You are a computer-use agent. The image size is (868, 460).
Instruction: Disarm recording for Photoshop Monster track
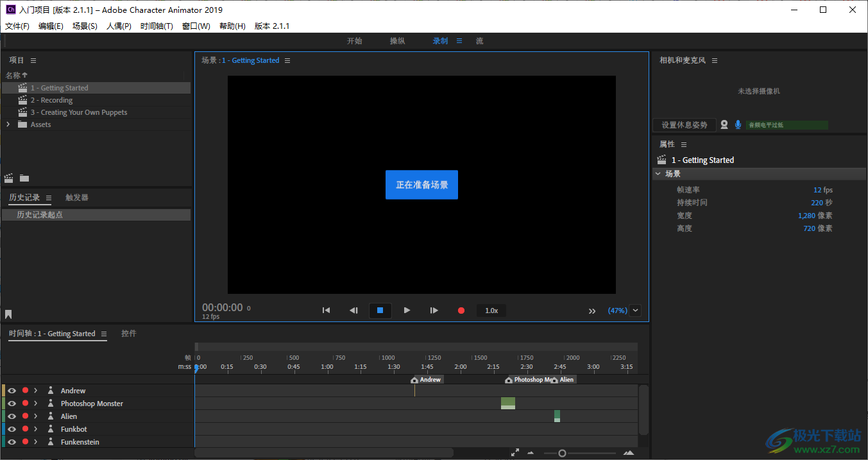(x=25, y=403)
